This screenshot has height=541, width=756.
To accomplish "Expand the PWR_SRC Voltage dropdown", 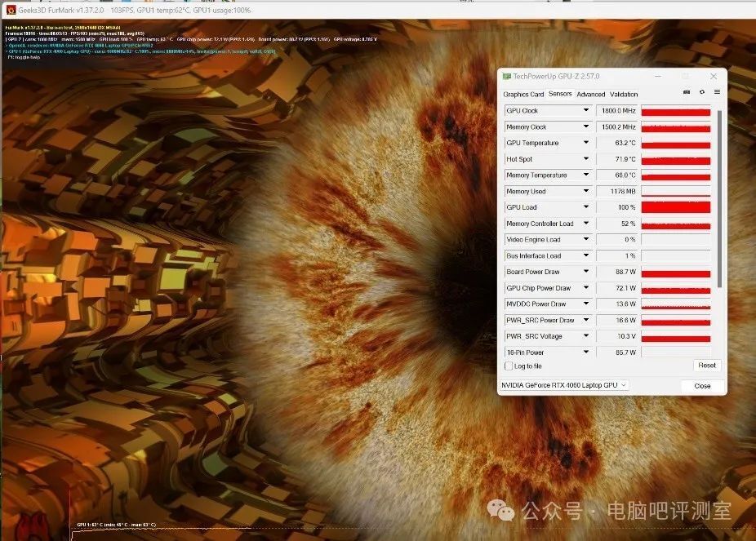I will click(586, 336).
